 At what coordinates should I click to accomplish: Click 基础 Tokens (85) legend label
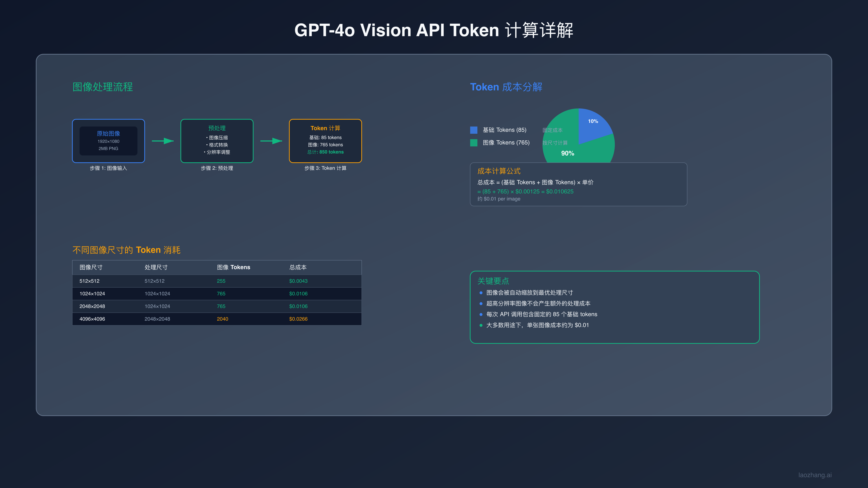point(504,130)
